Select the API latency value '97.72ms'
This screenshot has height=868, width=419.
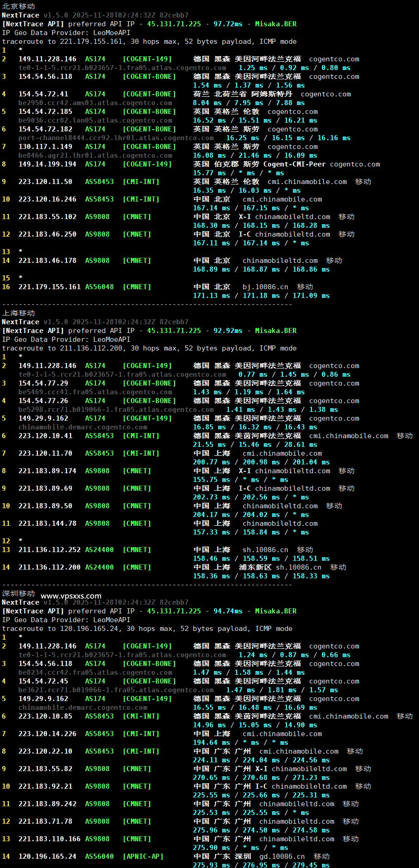[x=228, y=24]
